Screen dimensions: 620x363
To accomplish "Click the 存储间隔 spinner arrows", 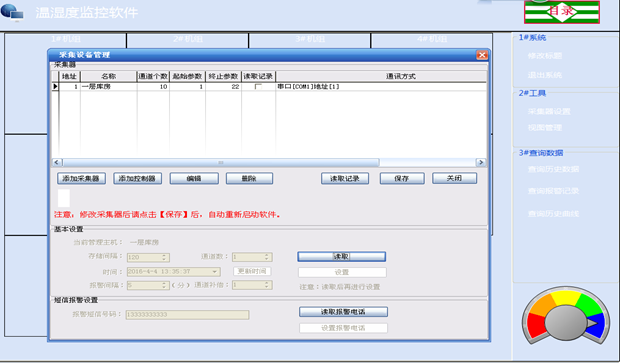I will point(164,257).
